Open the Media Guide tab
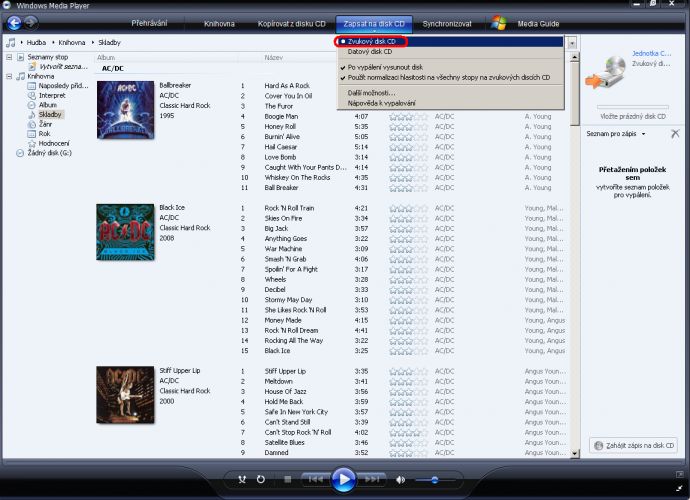 pos(538,24)
